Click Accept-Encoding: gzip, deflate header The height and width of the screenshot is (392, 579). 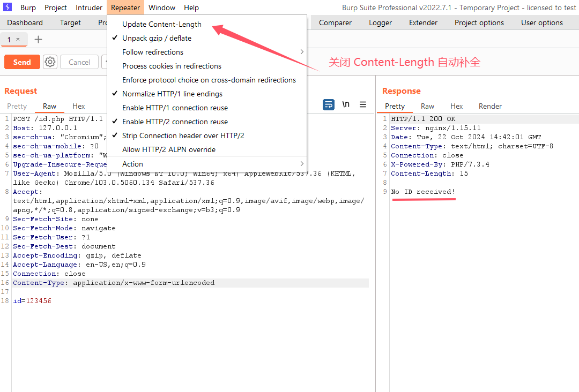coord(77,255)
